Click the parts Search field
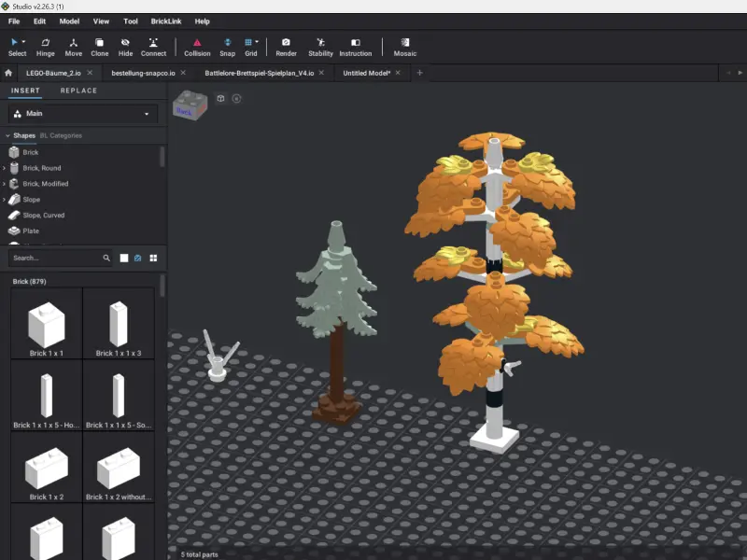Viewport: 747px width, 560px height. click(x=56, y=258)
